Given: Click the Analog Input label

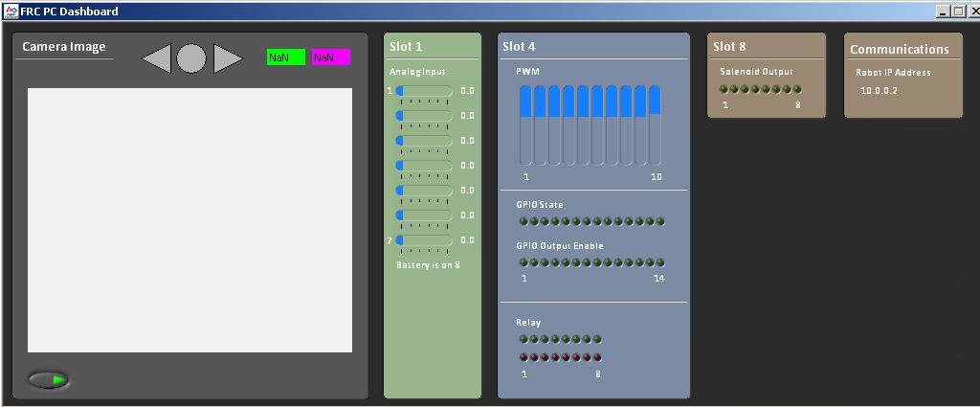Looking at the screenshot, I should coord(417,72).
